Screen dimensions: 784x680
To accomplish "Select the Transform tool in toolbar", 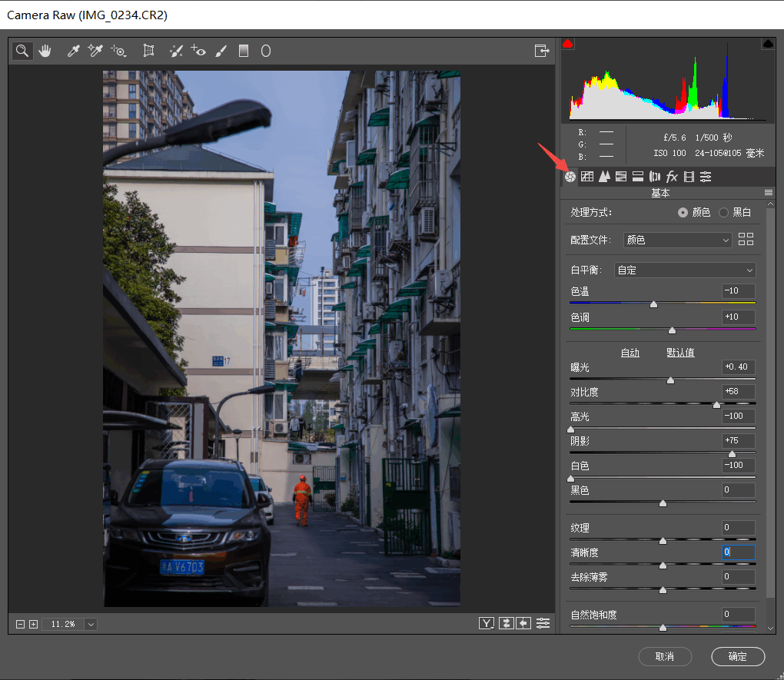I will pyautogui.click(x=148, y=51).
